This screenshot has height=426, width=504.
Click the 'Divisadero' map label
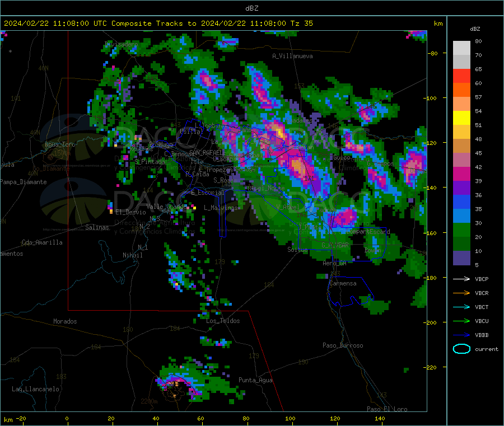pos(121,44)
